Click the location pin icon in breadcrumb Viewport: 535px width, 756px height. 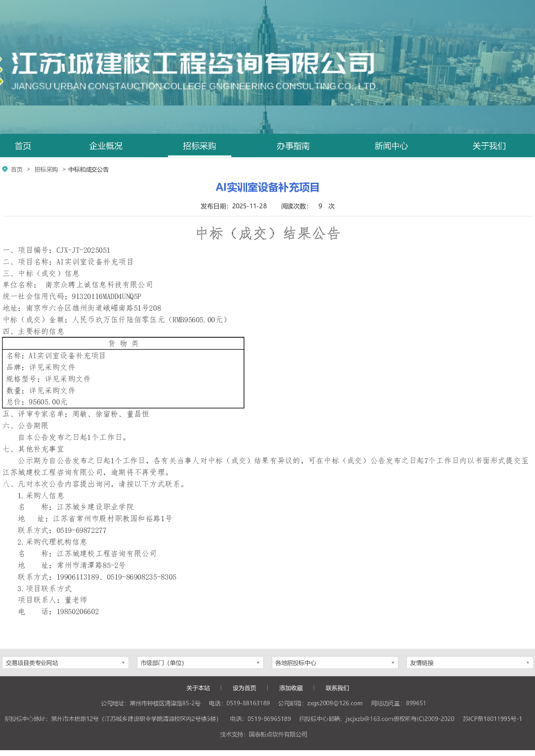click(5, 169)
